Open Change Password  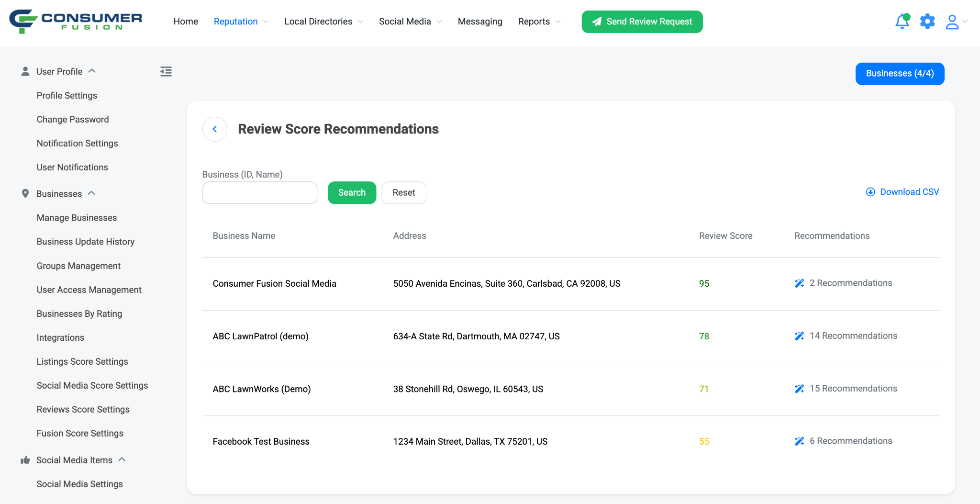[73, 119]
